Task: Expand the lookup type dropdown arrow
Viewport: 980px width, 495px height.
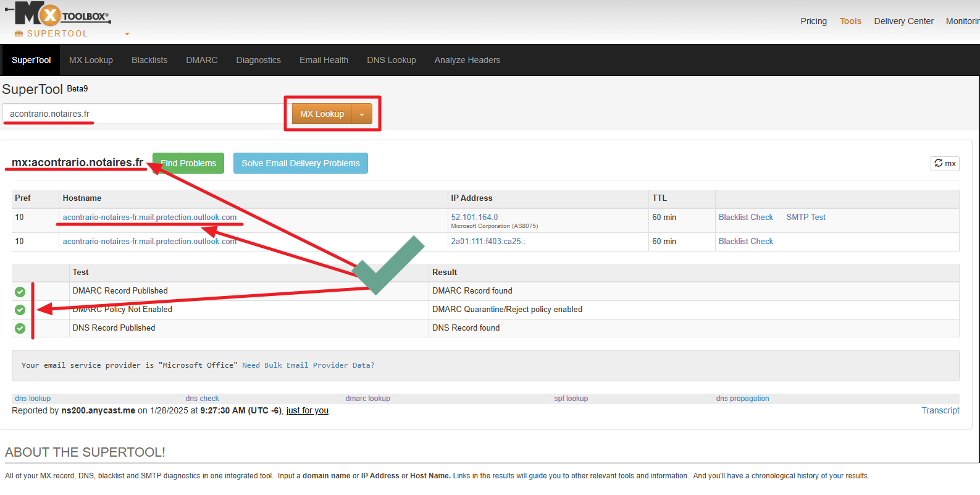Action: tap(362, 114)
